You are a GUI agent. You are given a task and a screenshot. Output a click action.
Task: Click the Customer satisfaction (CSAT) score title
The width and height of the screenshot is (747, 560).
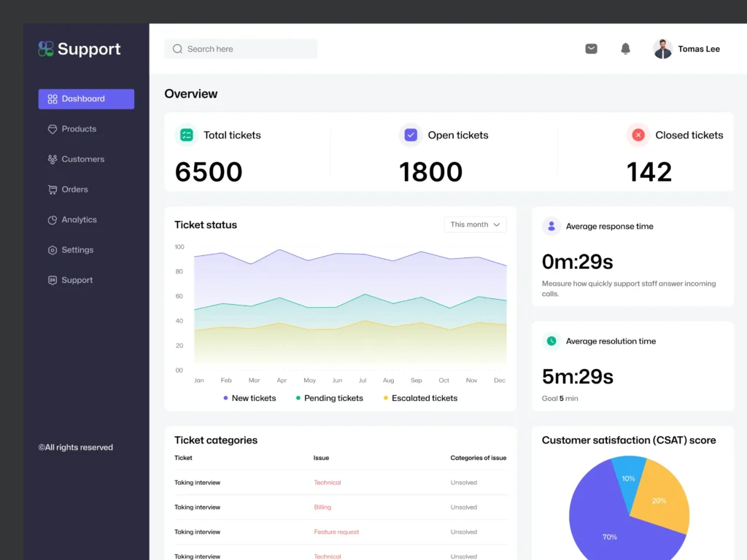pyautogui.click(x=629, y=440)
